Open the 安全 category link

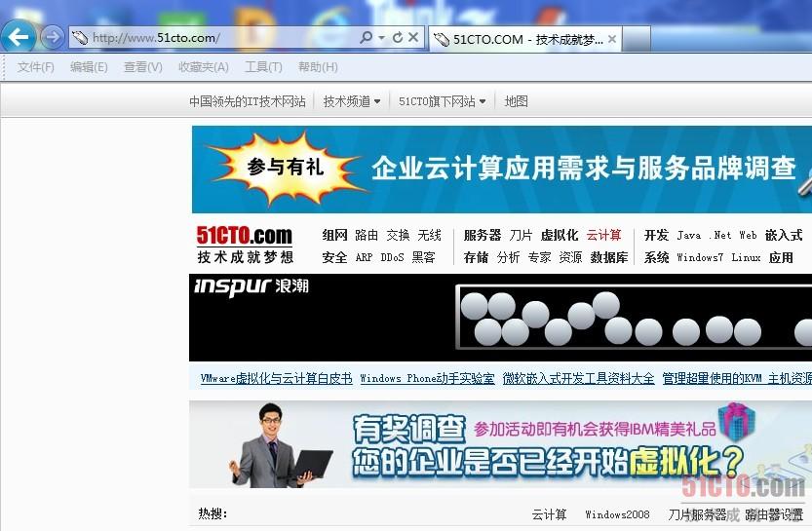(334, 258)
